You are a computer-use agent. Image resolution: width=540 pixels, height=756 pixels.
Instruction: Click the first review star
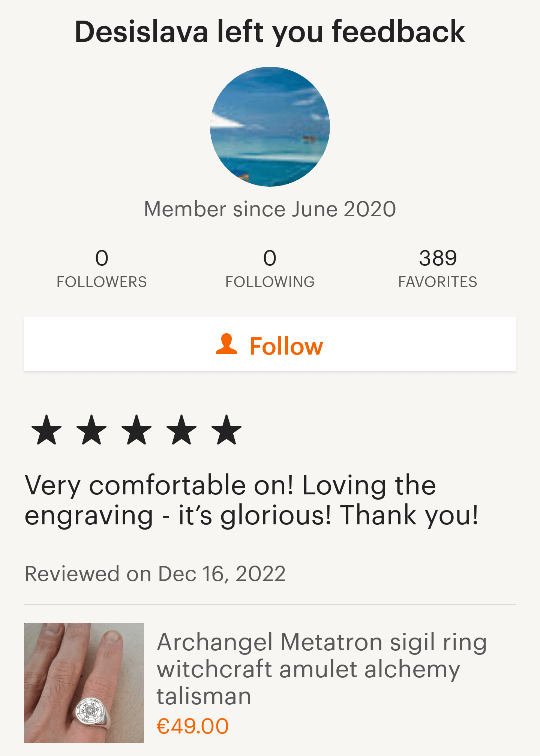pos(46,430)
